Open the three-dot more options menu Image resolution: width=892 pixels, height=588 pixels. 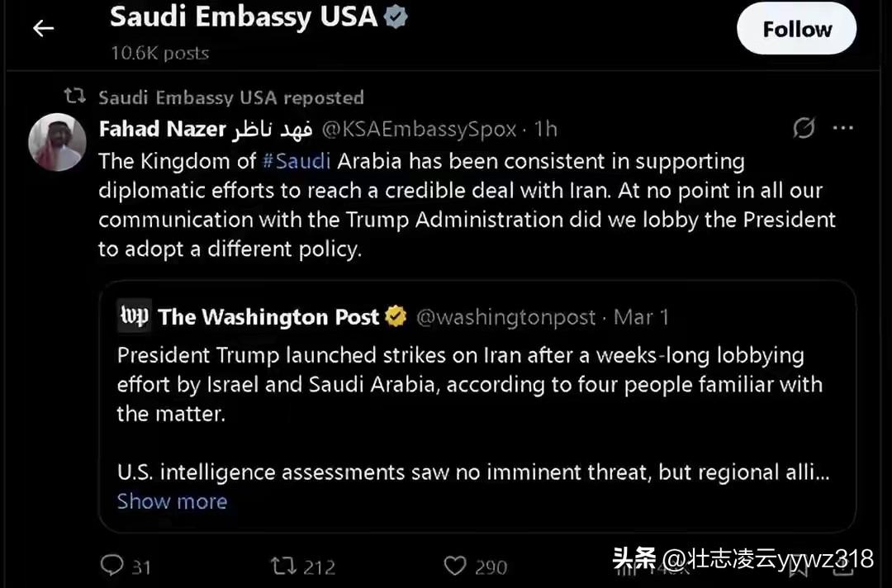[x=842, y=128]
